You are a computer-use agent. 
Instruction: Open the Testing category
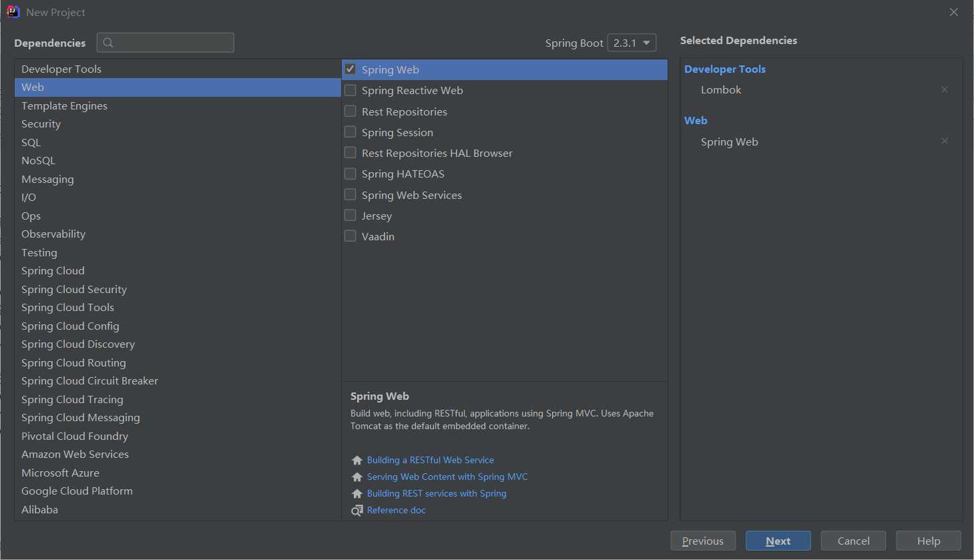coord(178,252)
